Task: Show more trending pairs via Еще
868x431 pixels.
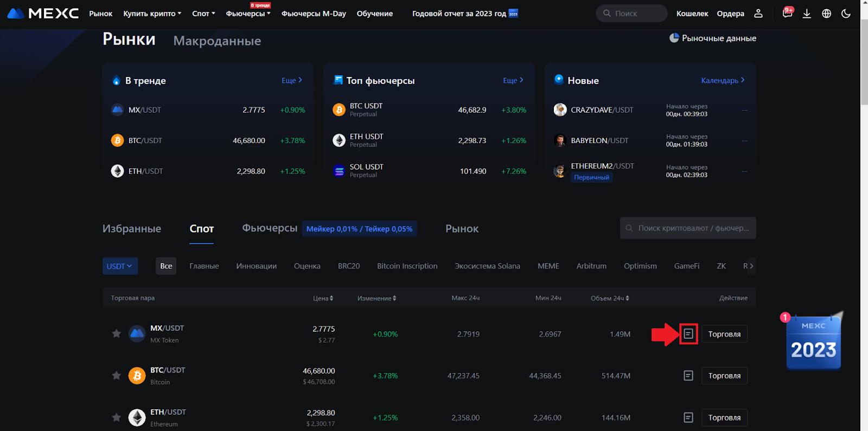Action: 292,80
